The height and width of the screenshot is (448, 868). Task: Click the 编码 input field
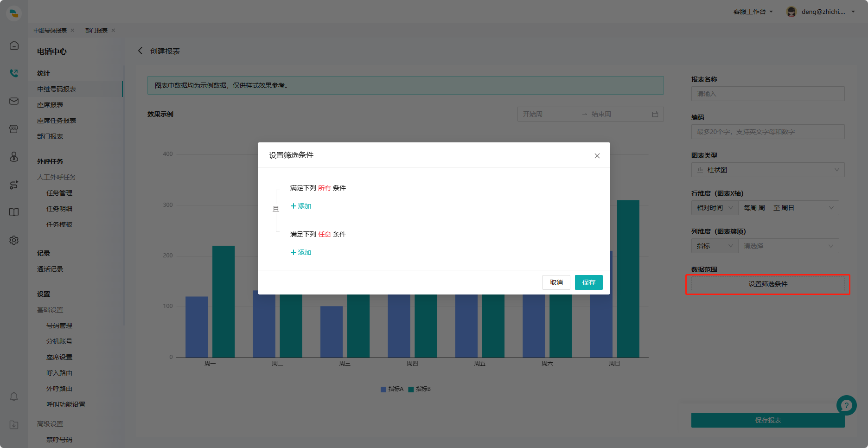pos(768,132)
